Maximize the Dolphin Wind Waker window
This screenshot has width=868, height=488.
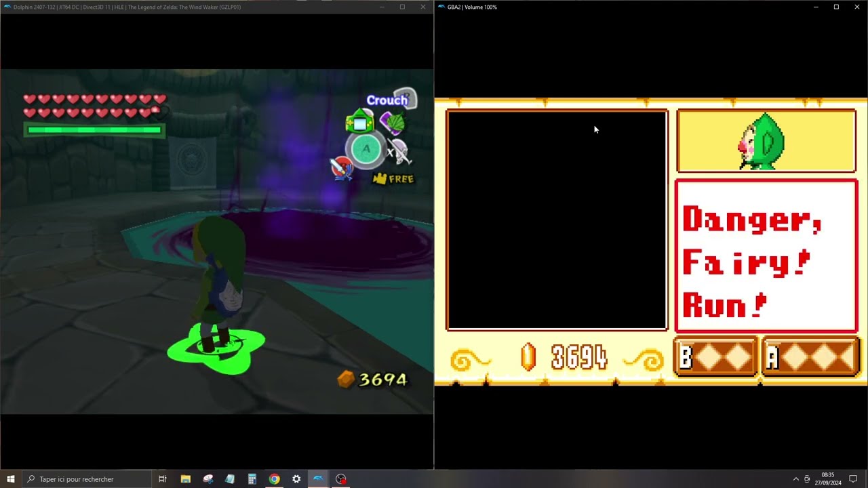[402, 7]
